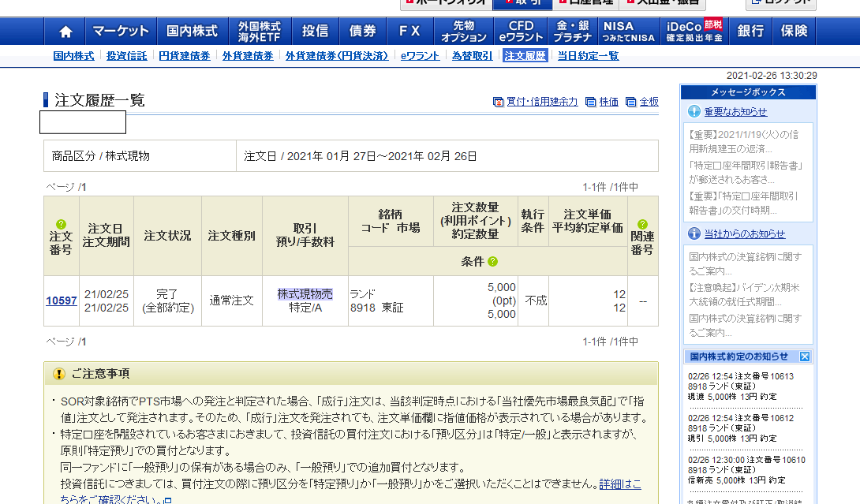Viewport: 860px width, 504px height.
Task: Select 投資信託 in the submenu
Action: click(x=126, y=57)
